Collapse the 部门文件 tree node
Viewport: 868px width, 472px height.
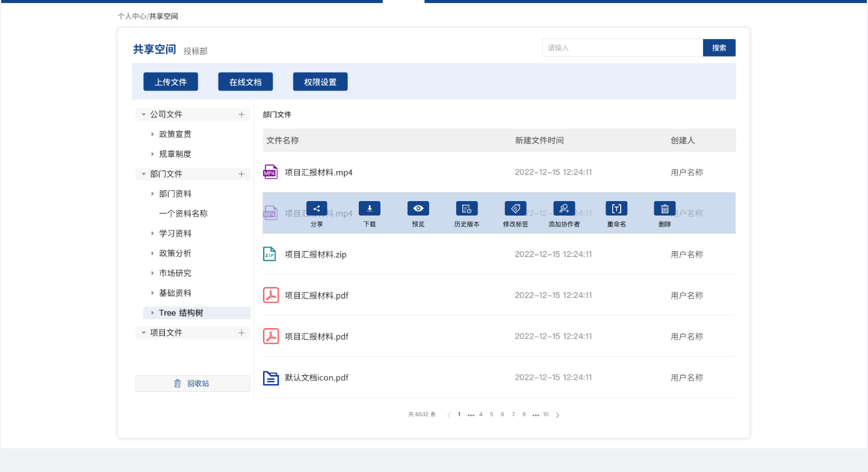143,174
